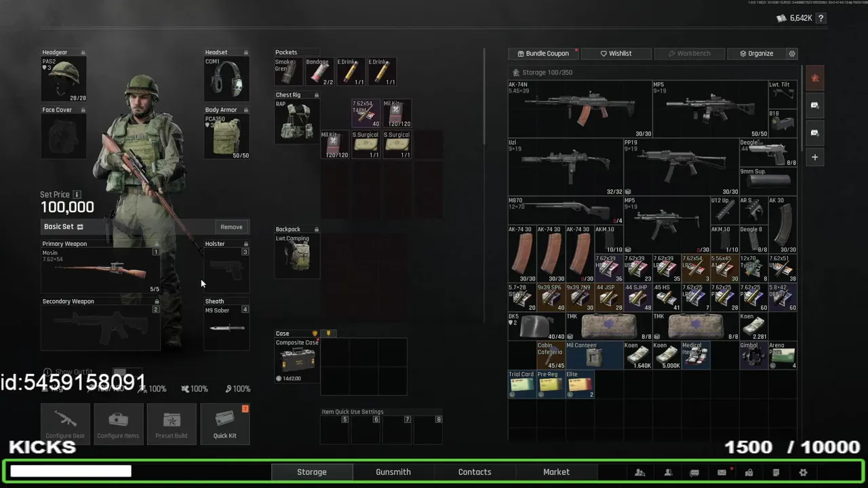Select the Mil.Canteen item

coord(594,355)
